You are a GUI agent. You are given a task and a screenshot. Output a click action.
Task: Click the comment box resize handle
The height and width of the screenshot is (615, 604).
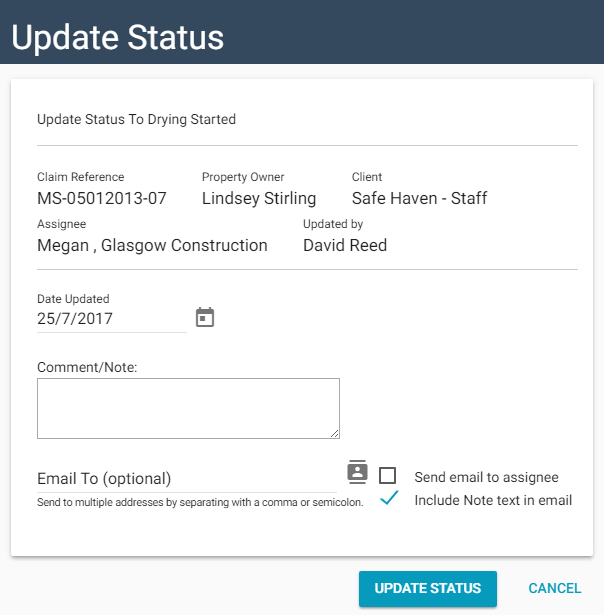pos(335,433)
